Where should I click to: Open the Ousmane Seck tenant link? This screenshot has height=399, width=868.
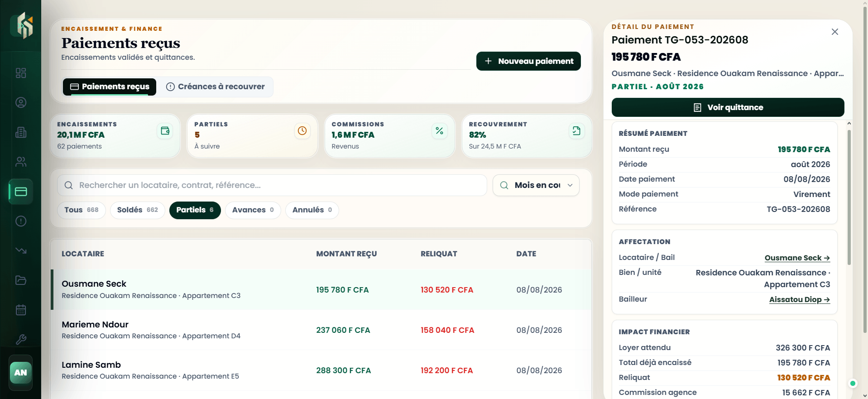click(797, 258)
